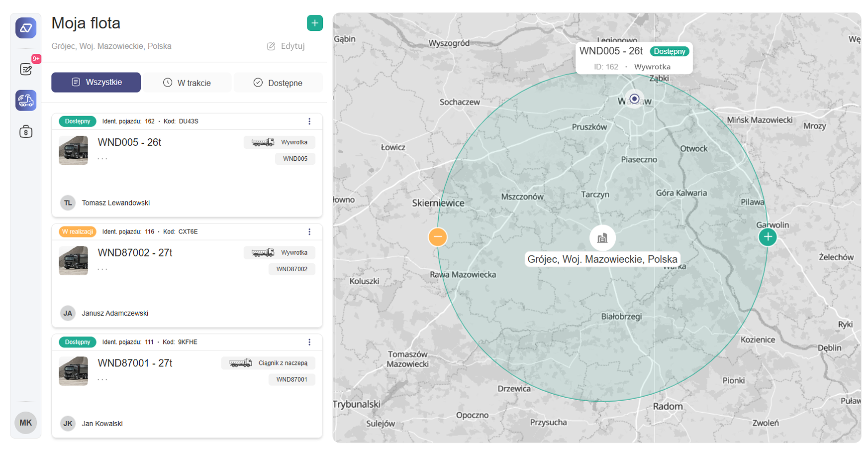Viewport: 868px width, 449px height.
Task: Click the Edytuj location link
Action: pyautogui.click(x=286, y=46)
